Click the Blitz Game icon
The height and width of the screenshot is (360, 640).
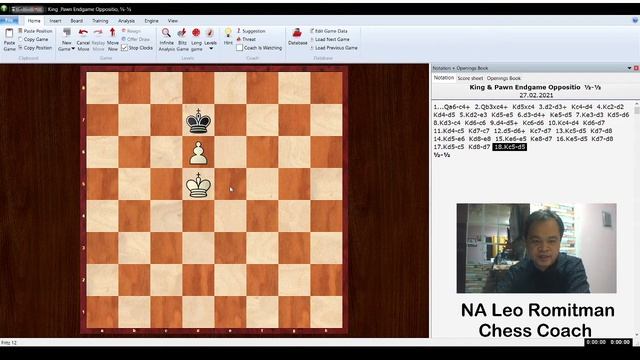[x=182, y=33]
